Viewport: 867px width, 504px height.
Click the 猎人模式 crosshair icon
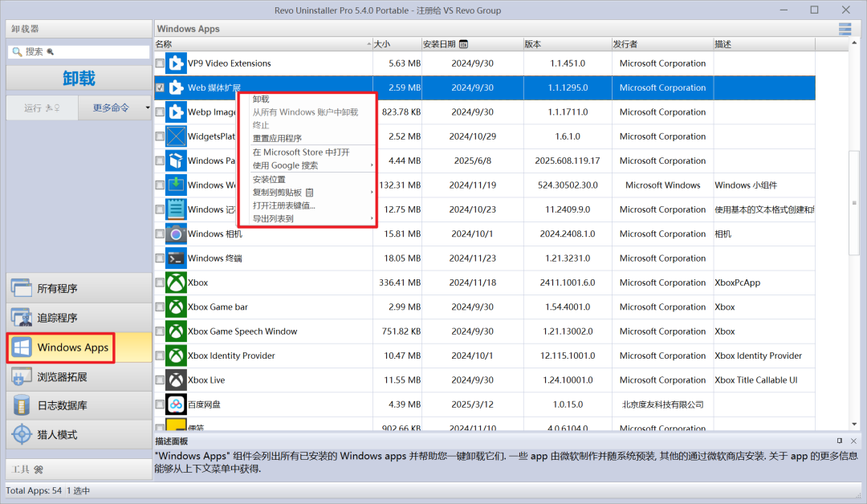(22, 434)
